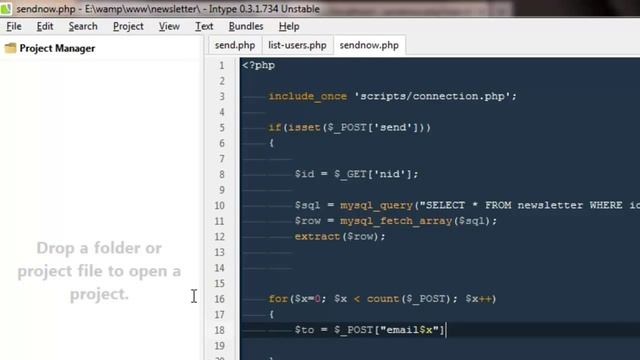Click the Project Manager panel title

click(x=57, y=49)
